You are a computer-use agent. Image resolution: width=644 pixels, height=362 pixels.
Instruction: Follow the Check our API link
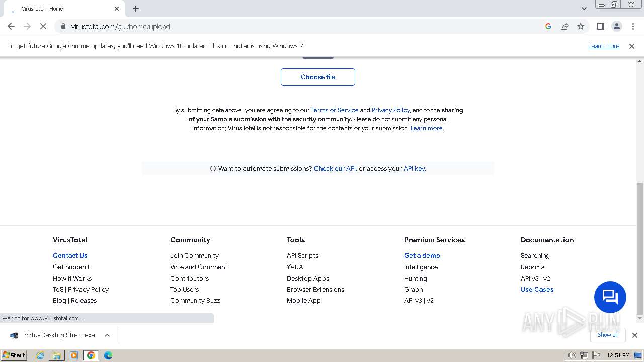pos(335,168)
